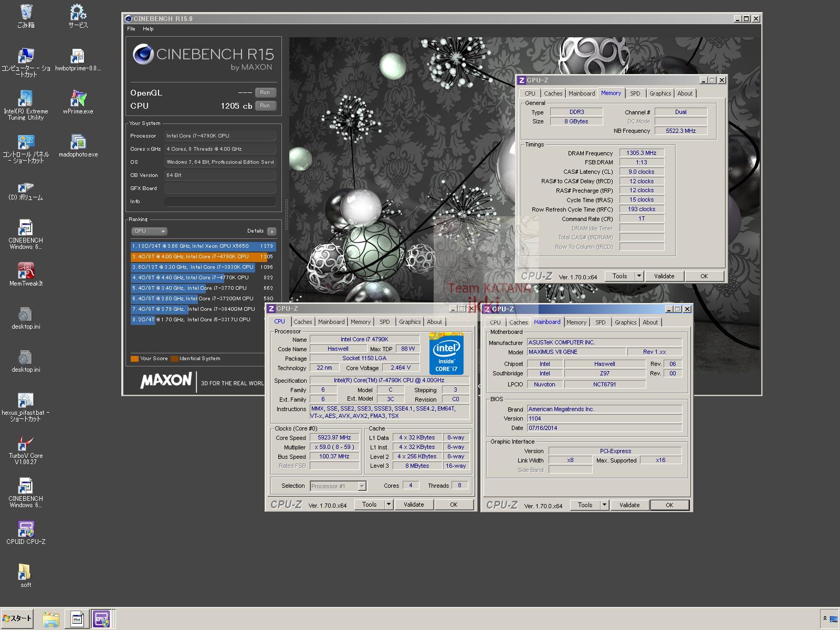Switch to the Cinebench taskbar item

pyautogui.click(x=77, y=619)
